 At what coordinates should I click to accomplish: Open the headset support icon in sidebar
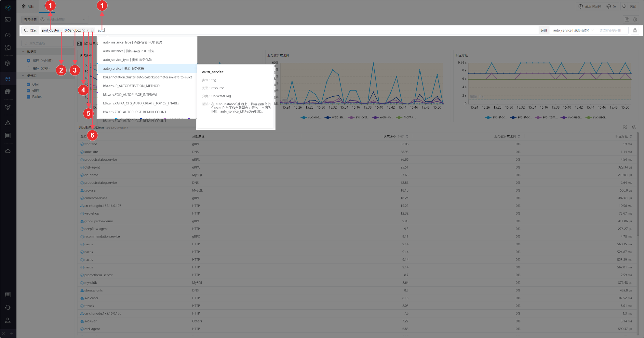click(8, 307)
